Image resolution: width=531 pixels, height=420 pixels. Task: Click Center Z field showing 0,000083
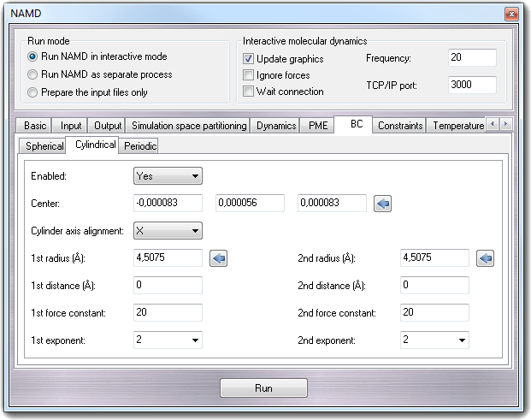332,204
